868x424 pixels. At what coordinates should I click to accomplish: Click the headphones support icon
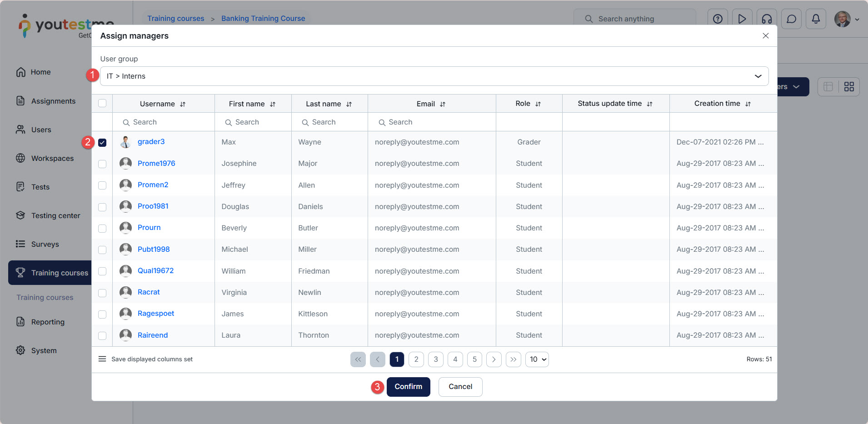pyautogui.click(x=767, y=19)
